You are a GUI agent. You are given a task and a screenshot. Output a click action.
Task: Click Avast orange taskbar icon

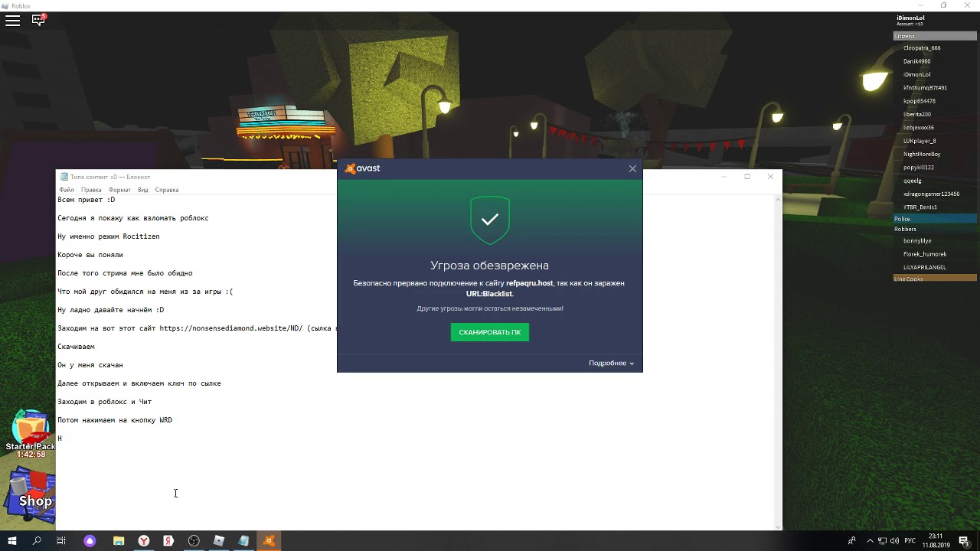(x=269, y=541)
